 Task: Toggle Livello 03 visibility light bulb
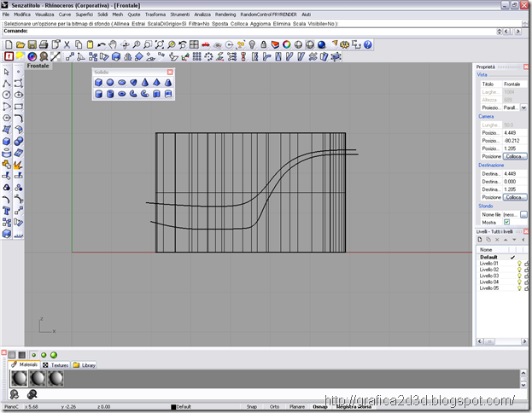coord(519,276)
